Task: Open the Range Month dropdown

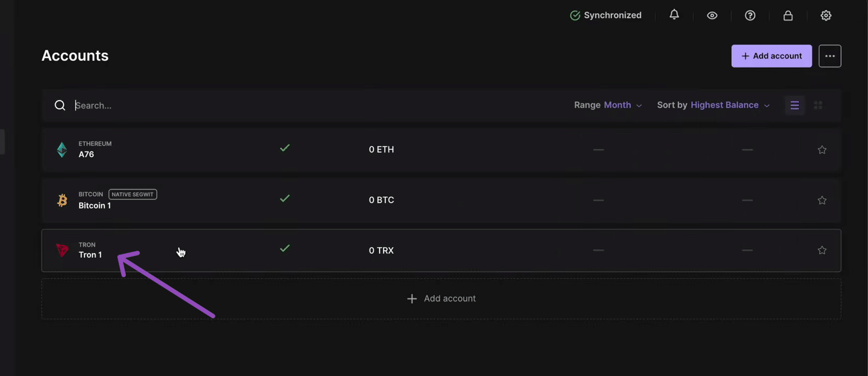Action: pos(608,105)
